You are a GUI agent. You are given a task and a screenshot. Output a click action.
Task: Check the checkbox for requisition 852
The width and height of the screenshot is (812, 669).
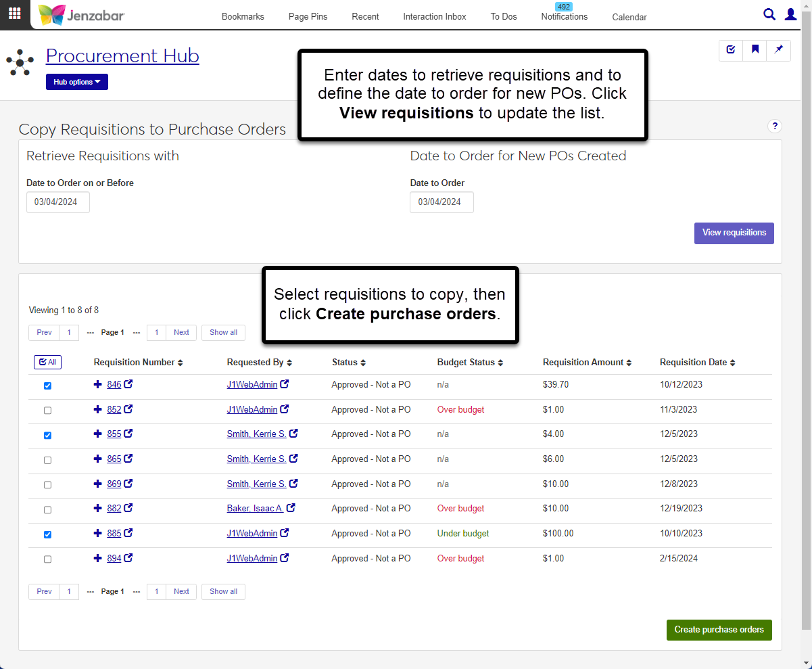click(47, 411)
